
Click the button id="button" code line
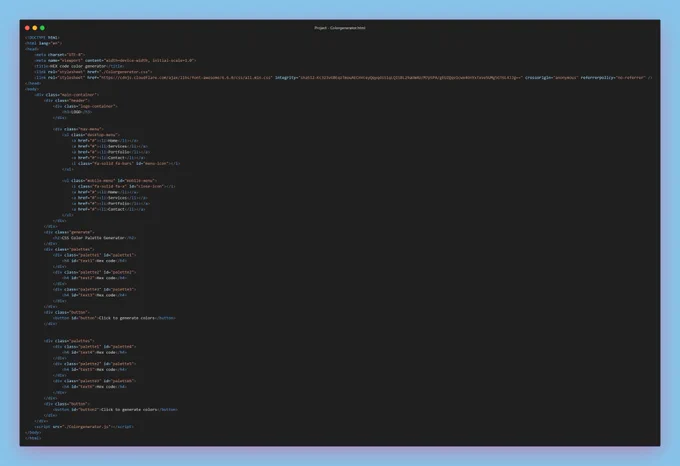pos(114,318)
